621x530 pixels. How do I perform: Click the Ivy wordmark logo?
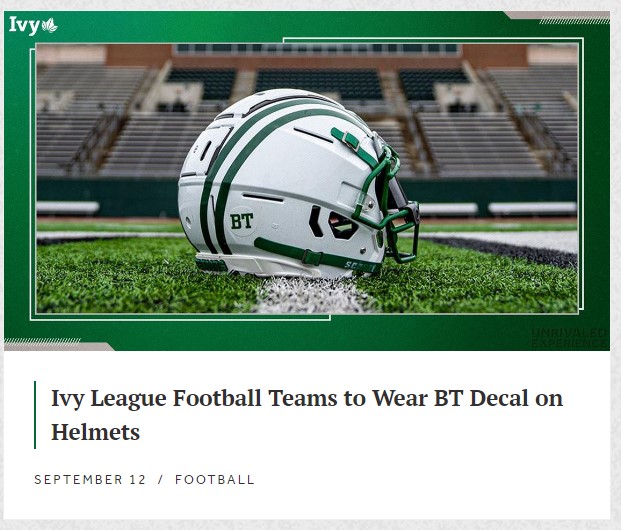pos(24,26)
